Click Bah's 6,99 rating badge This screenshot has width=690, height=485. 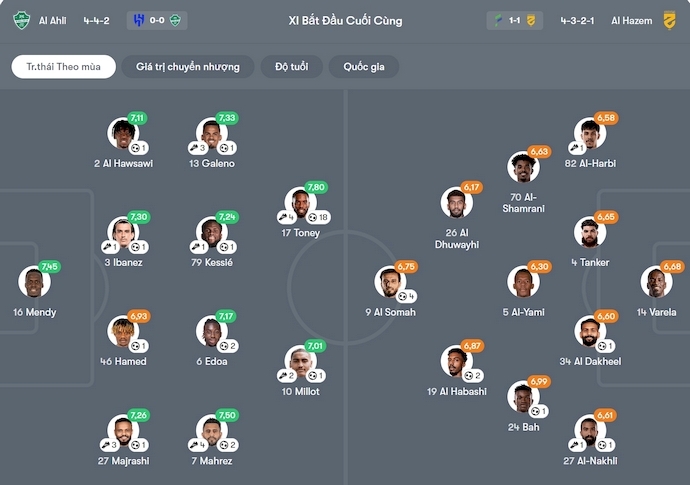539,382
